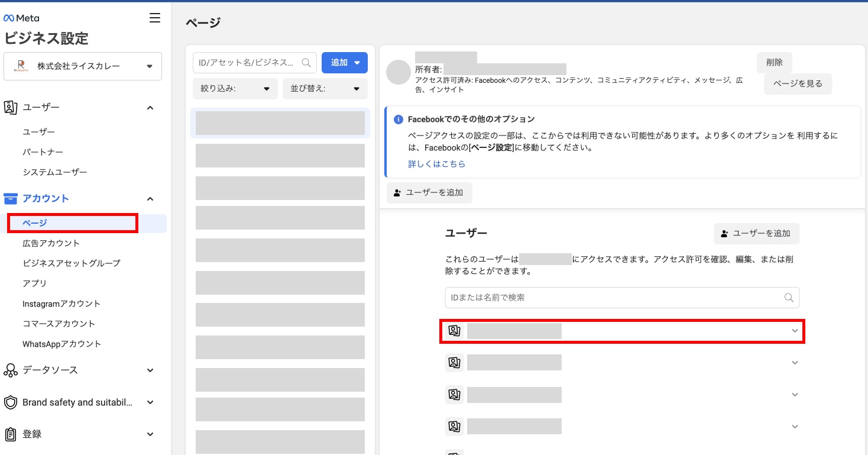Open the 絞り込み filter dropdown
This screenshot has height=455, width=868.
[235, 89]
